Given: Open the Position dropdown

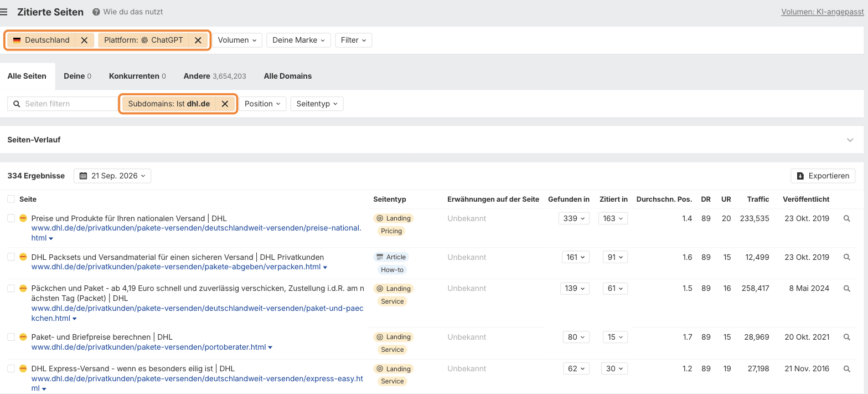Looking at the screenshot, I should tap(263, 104).
